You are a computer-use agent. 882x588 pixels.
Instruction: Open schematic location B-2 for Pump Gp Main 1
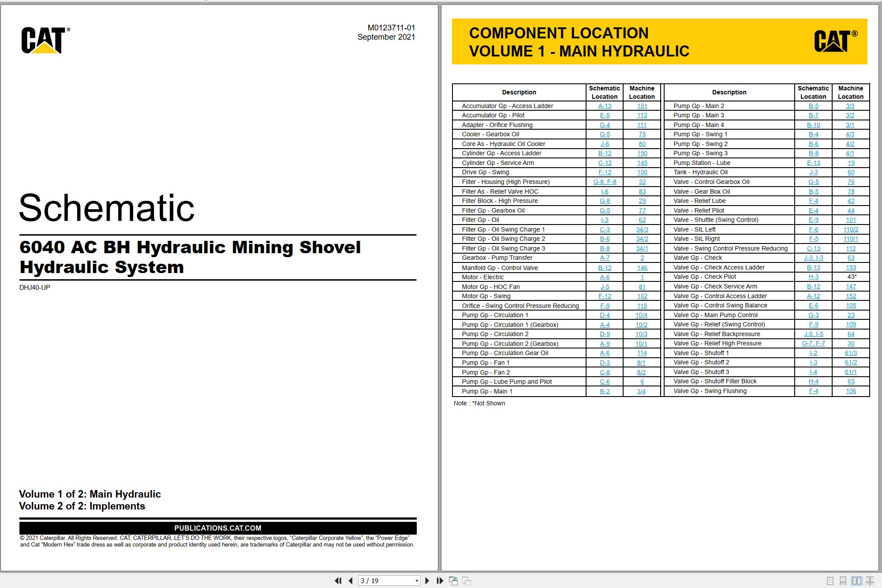click(605, 391)
